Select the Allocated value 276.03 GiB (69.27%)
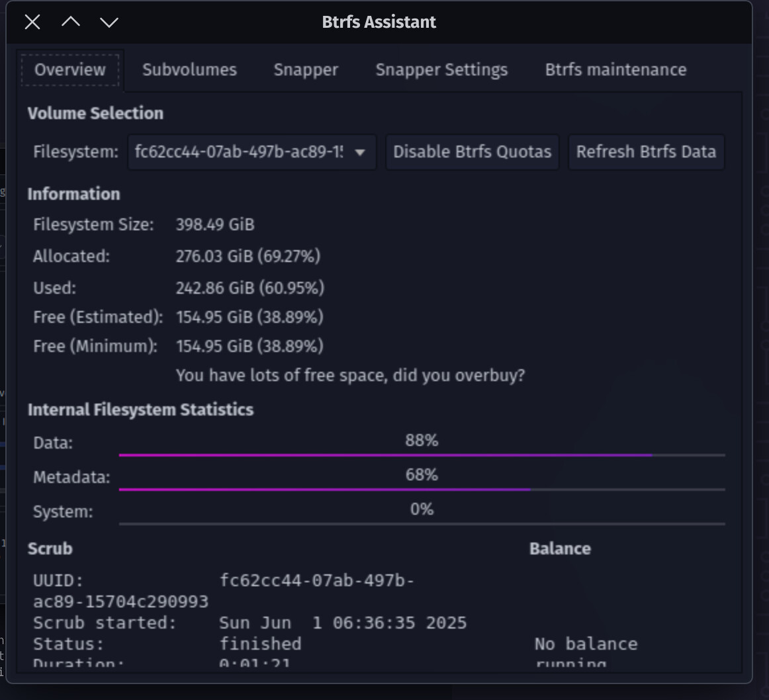This screenshot has width=769, height=700. click(x=248, y=256)
